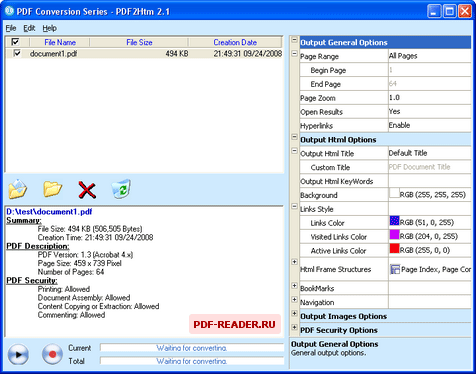Click the recycle bin clear list icon
Viewport: 476px width, 374px height.
click(121, 189)
